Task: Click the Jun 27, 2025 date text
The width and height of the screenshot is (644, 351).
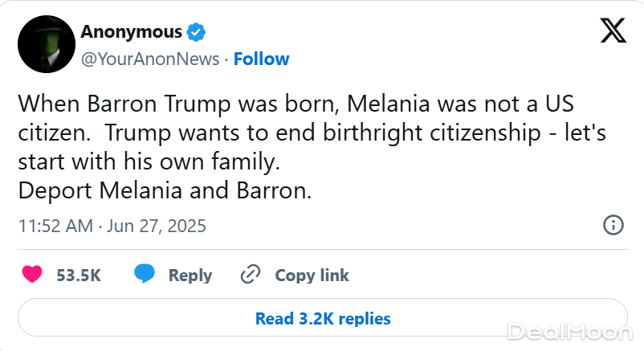Action: tap(157, 226)
